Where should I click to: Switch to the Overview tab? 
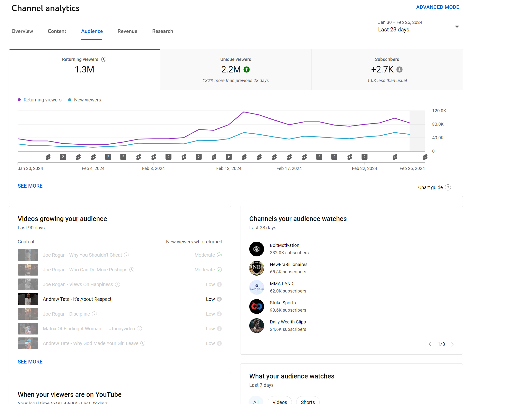click(x=22, y=31)
